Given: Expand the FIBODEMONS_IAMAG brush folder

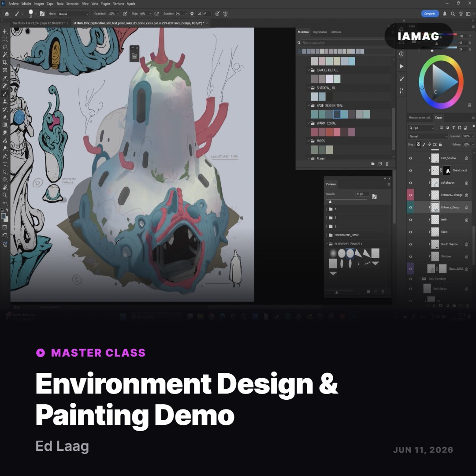Looking at the screenshot, I should [x=327, y=235].
